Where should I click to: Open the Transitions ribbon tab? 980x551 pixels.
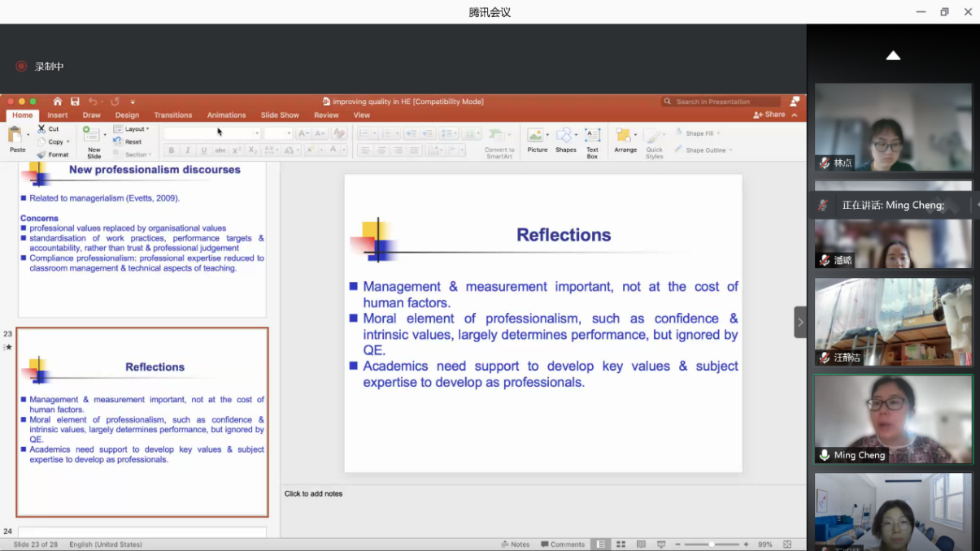pyautogui.click(x=173, y=115)
